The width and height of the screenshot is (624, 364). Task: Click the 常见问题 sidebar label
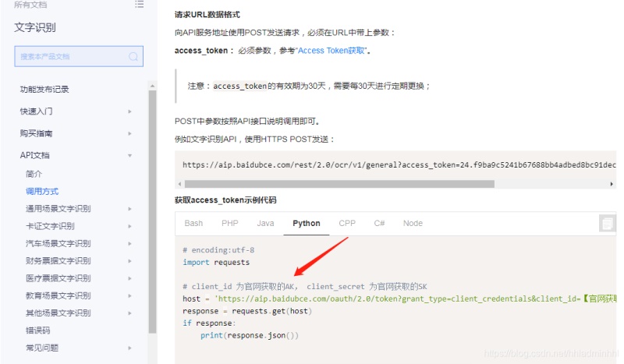tap(42, 348)
